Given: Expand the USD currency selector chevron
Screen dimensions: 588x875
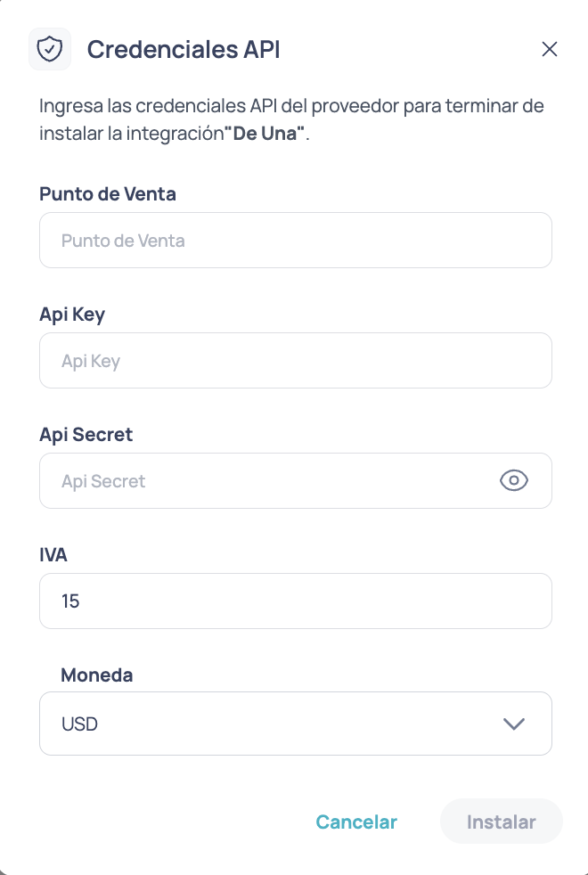Looking at the screenshot, I should [514, 724].
